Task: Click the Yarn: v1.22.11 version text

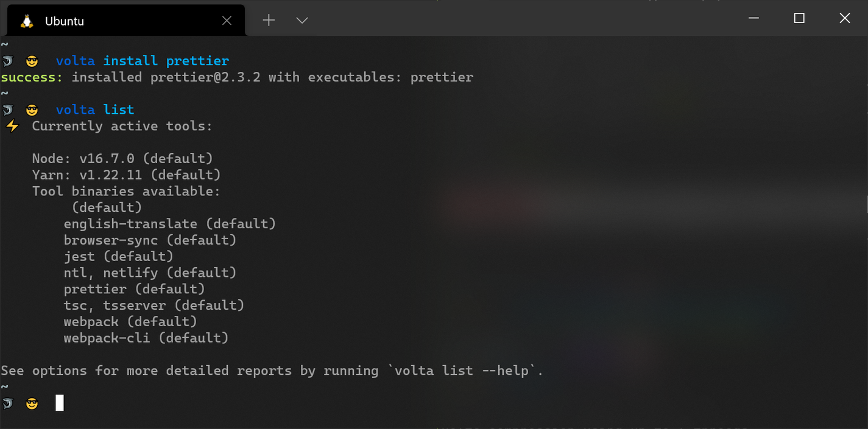Action: [126, 175]
